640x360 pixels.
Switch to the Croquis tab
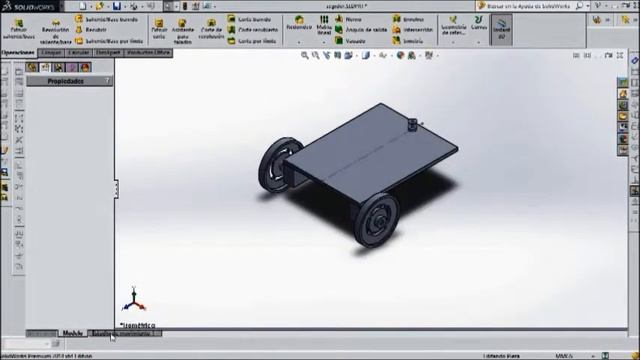51,53
